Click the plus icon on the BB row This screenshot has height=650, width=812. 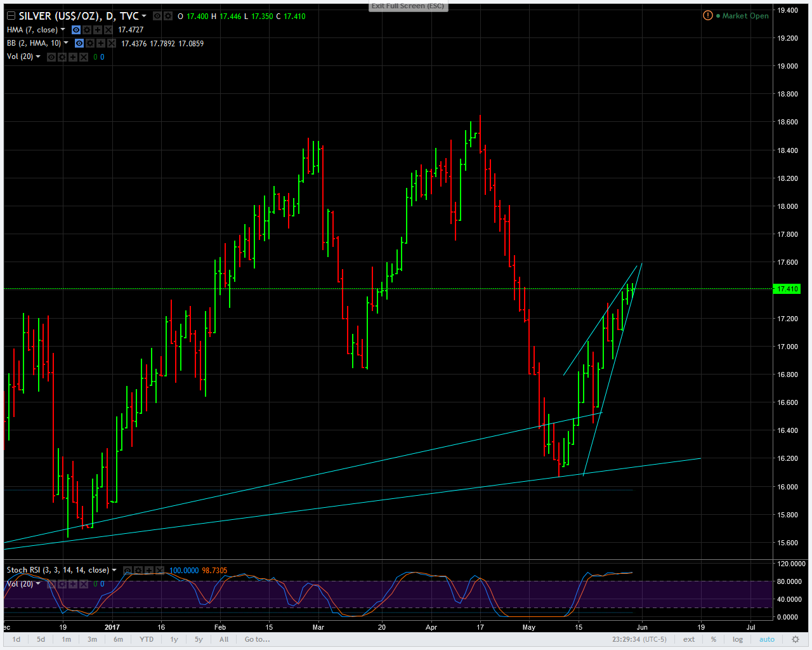(x=101, y=43)
